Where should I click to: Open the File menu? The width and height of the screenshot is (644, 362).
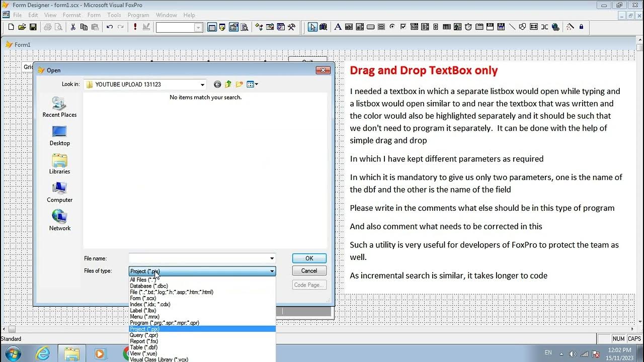point(17,15)
